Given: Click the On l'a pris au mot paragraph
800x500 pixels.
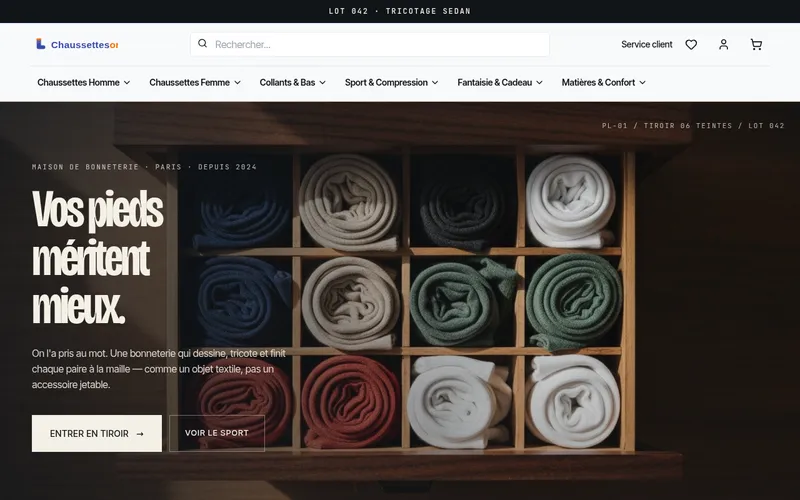Looking at the screenshot, I should pyautogui.click(x=159, y=369).
